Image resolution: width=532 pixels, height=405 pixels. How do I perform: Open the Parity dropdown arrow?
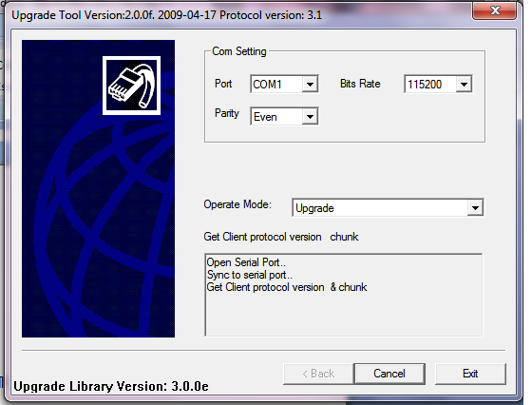[310, 116]
